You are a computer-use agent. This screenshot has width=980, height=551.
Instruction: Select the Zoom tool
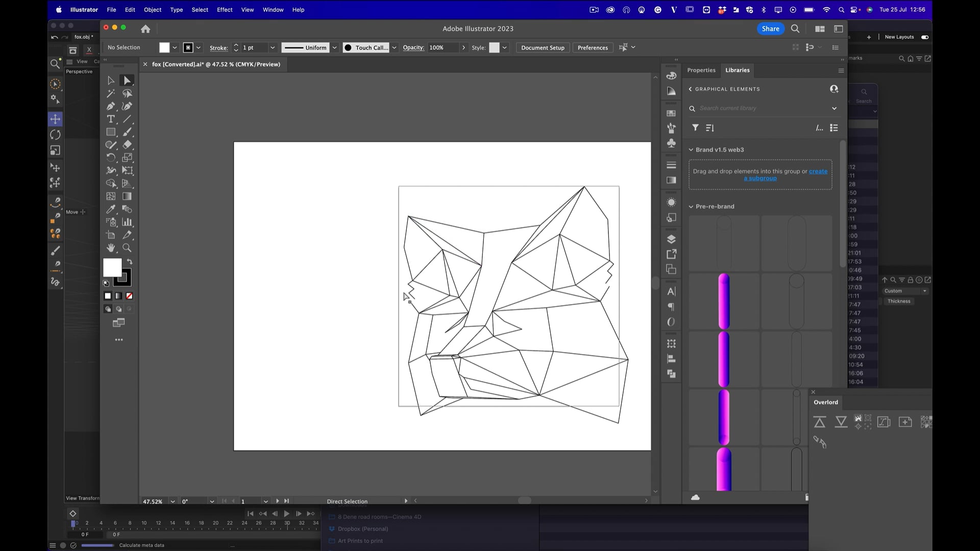pos(127,248)
